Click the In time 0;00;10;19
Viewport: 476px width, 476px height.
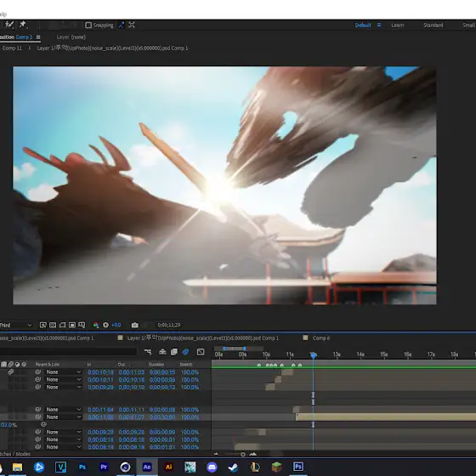(100, 372)
